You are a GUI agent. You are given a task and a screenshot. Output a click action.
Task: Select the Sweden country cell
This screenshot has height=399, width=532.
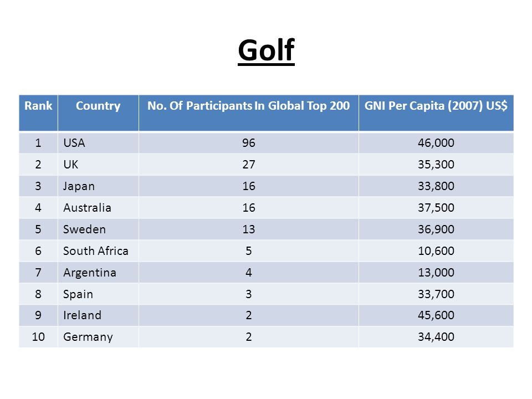(x=98, y=229)
